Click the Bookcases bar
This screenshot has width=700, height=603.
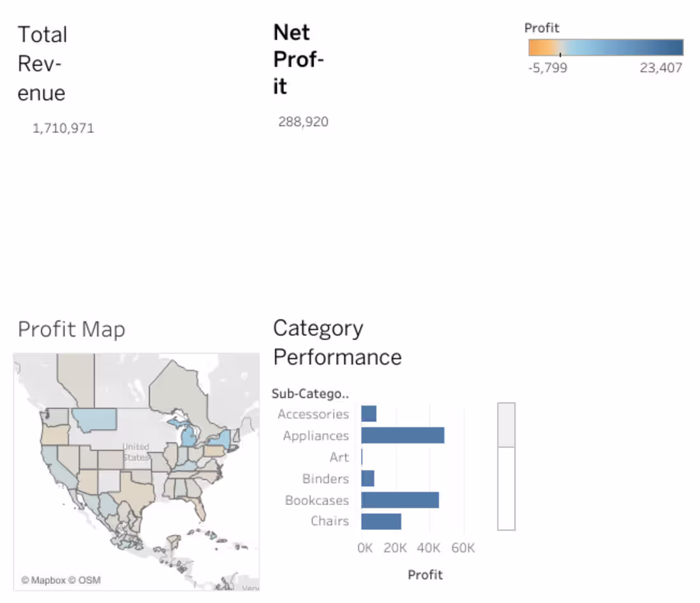400,500
